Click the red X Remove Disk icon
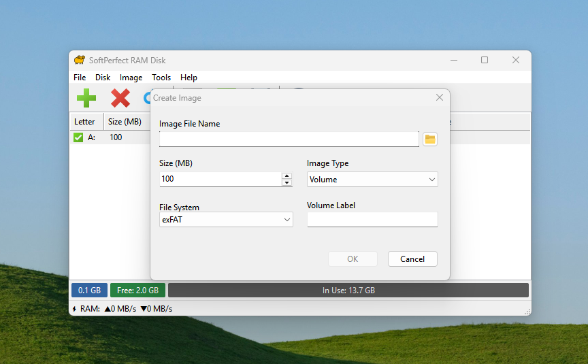 [120, 99]
